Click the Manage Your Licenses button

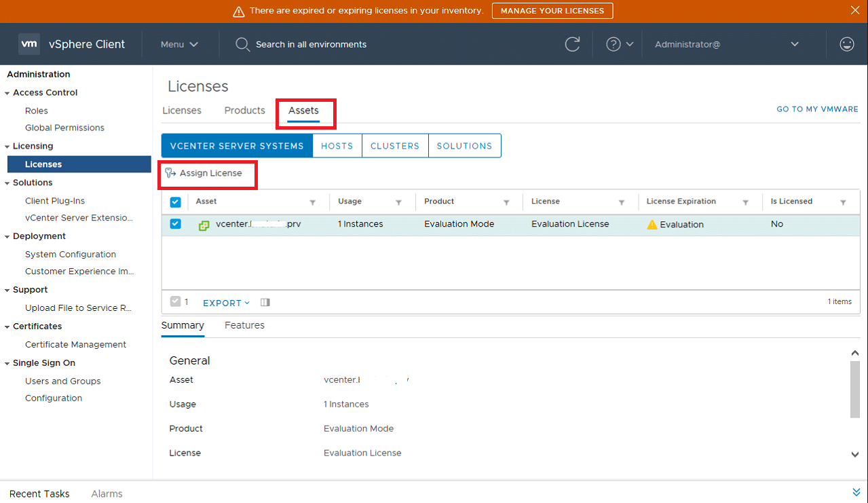[x=552, y=11]
